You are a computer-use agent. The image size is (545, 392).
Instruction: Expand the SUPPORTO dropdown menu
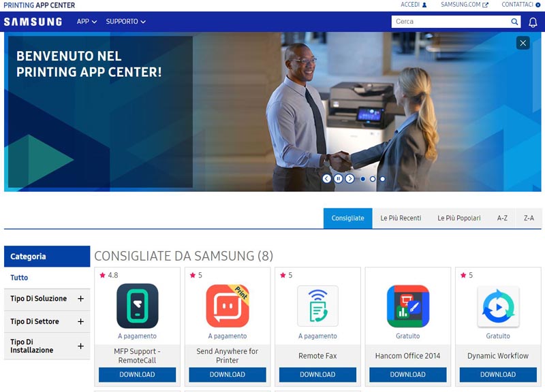(x=125, y=22)
